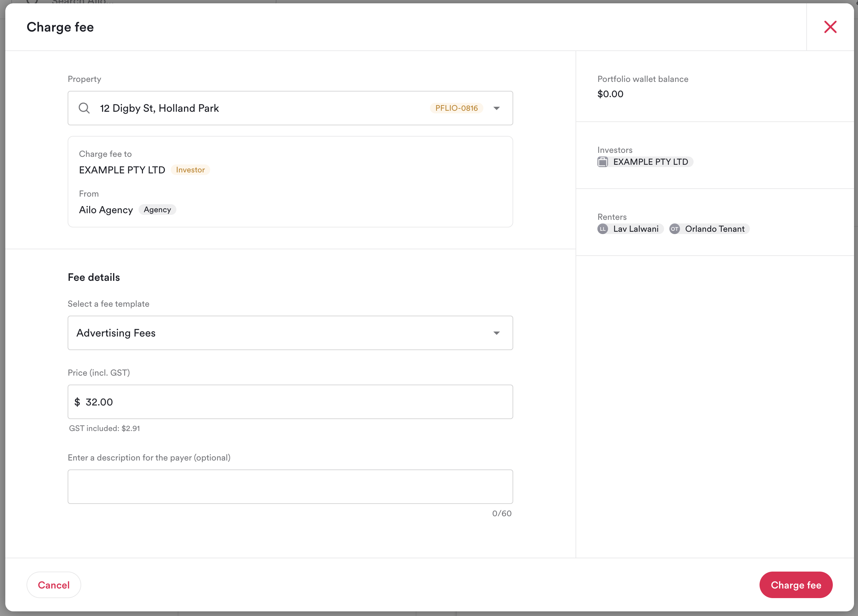Click the LL avatar for Lav Lalwani
Image resolution: width=858 pixels, height=616 pixels.
[x=603, y=229]
